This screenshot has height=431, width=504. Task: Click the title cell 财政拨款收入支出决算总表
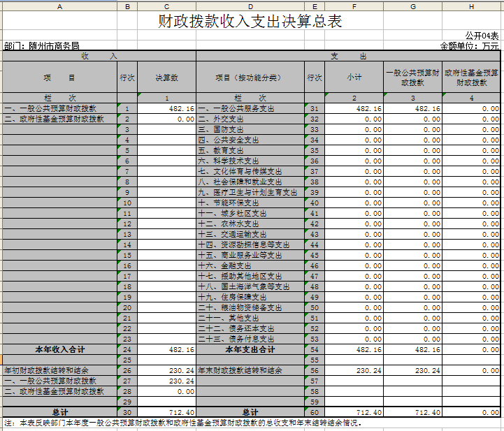[250, 22]
